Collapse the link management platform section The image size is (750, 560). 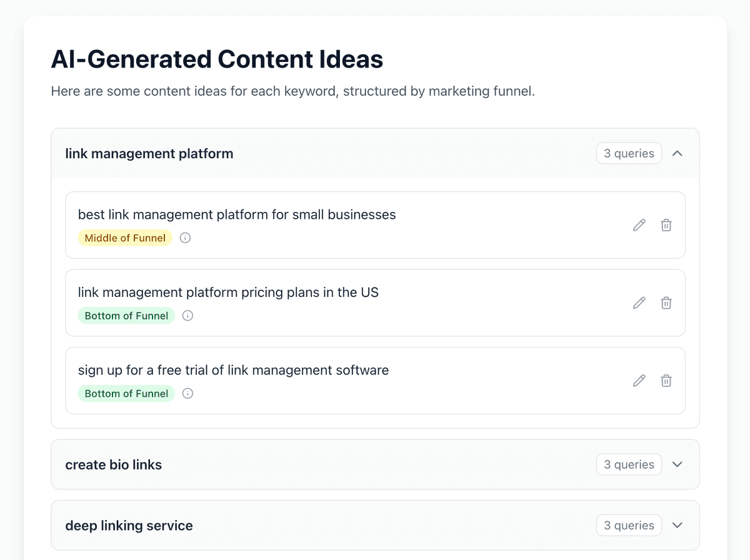[x=677, y=153]
